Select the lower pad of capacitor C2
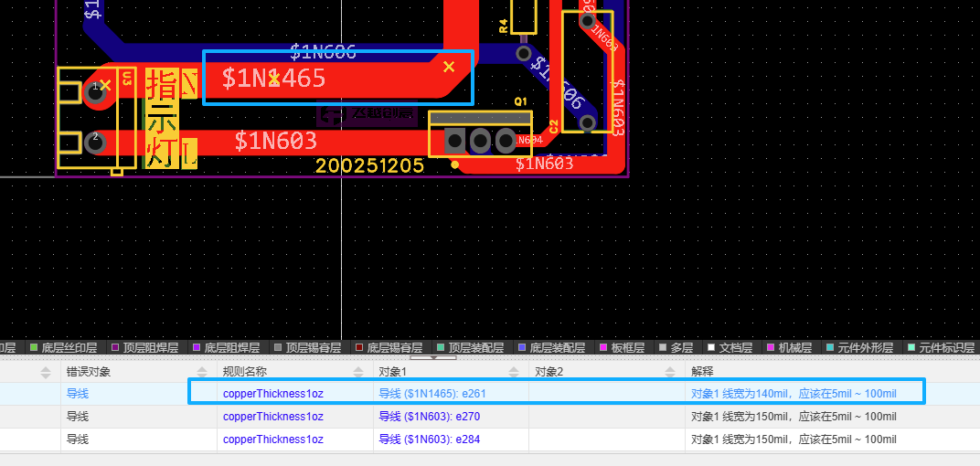Screen dimensions: 980x466 (588, 122)
